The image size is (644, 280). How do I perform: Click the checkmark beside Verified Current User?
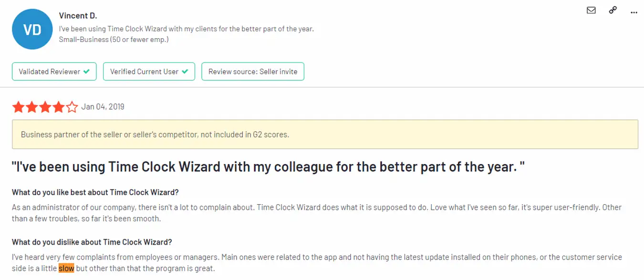(185, 71)
